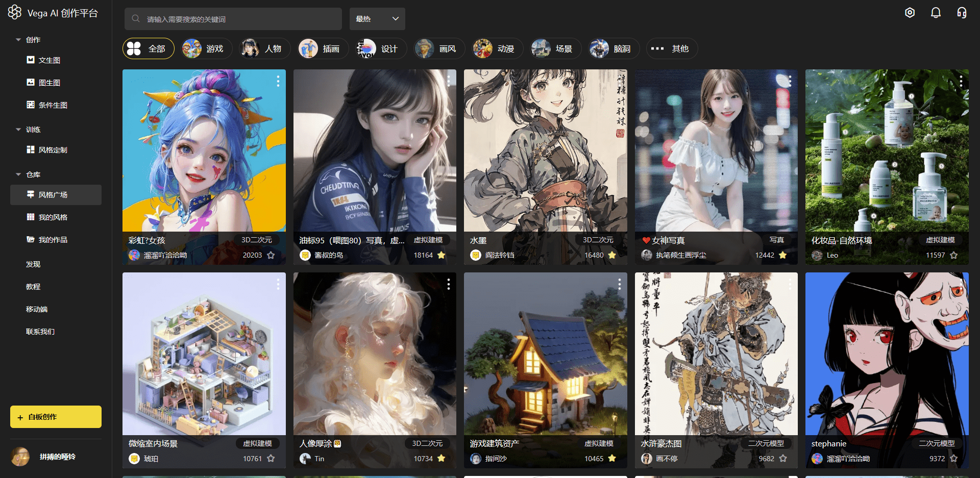Click the user avatar 拼搏的哑铃
The height and width of the screenshot is (478, 980).
[20, 457]
